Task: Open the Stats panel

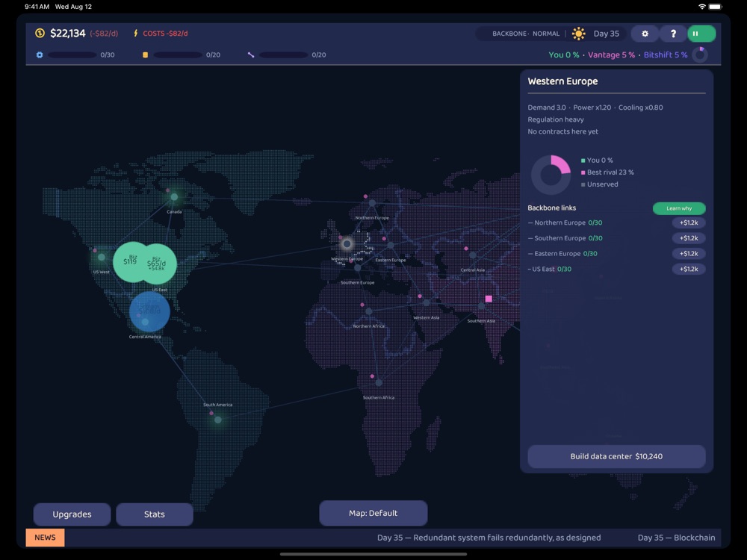Action: click(155, 514)
